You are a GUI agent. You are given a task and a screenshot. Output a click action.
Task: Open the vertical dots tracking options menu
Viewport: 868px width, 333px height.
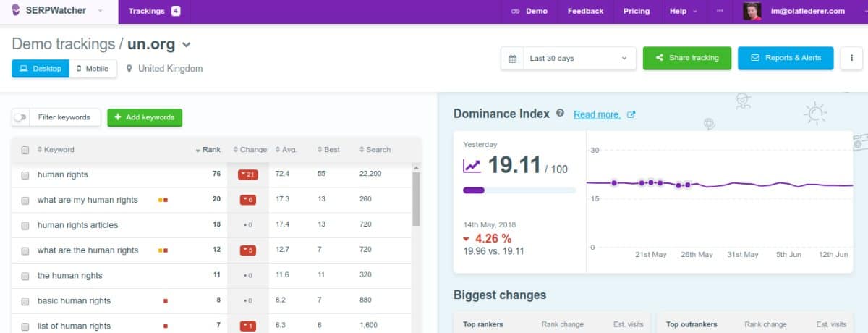851,58
